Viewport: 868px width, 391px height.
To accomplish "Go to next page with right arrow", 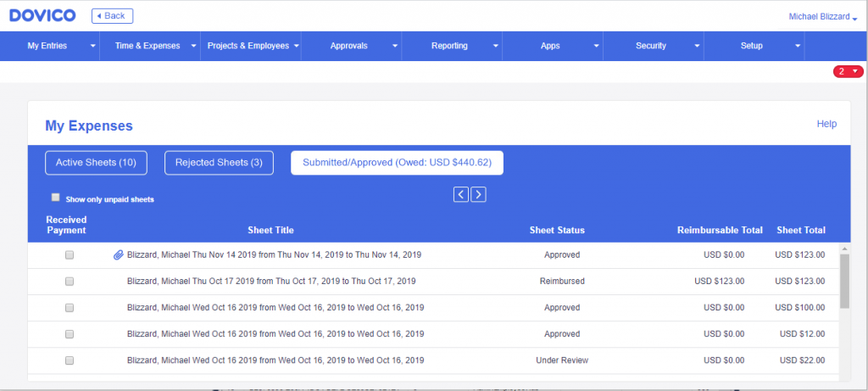I will coord(479,194).
